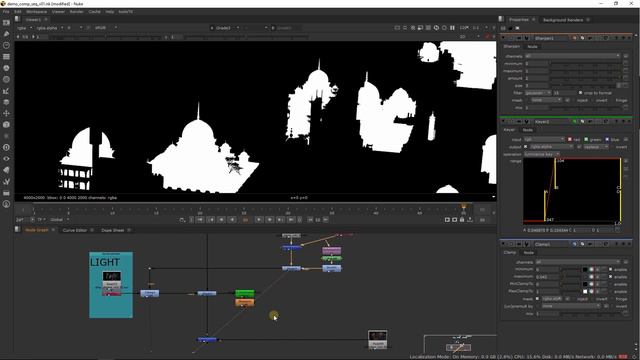Switch to the Dope Sheet tab
The height and width of the screenshot is (360, 640).
[x=113, y=230]
